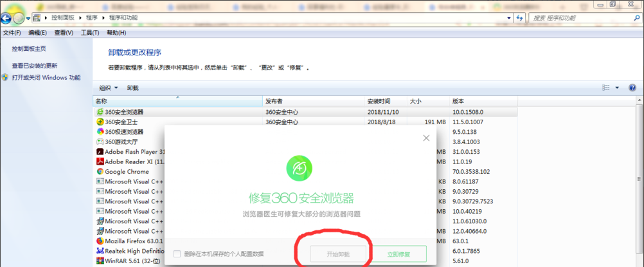The height and width of the screenshot is (267, 644).
Task: Sort by 发布者 column header
Action: pyautogui.click(x=314, y=101)
